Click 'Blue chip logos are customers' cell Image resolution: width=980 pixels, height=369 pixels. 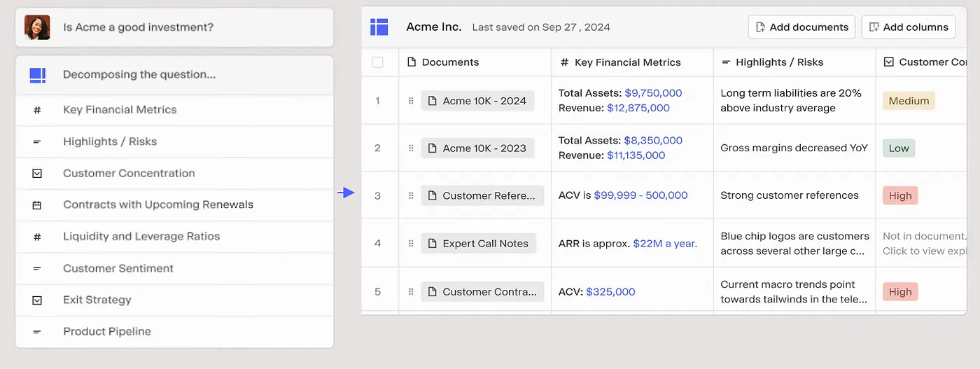pos(794,244)
